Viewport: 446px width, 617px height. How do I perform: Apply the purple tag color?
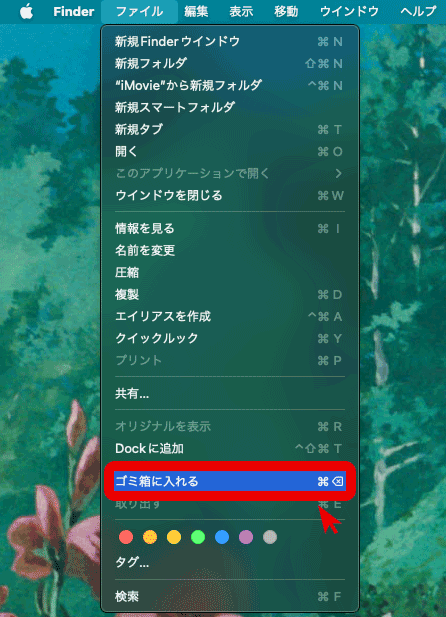coord(246,537)
